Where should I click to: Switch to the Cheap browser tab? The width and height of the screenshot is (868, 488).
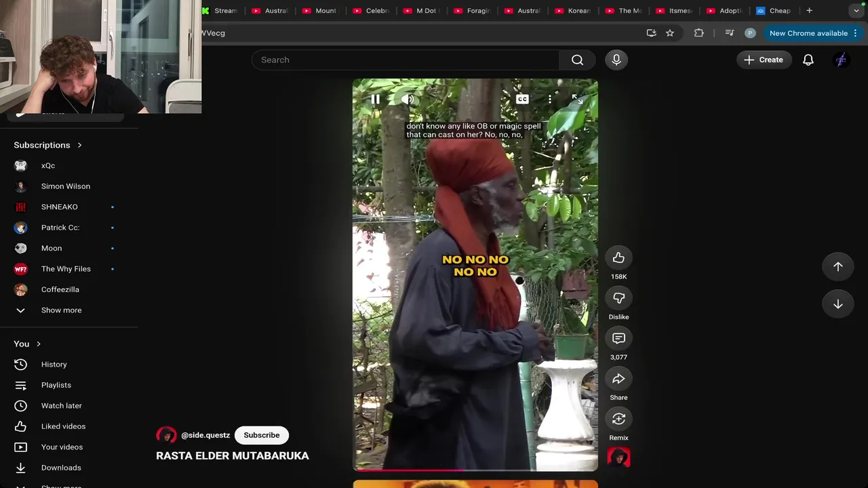[774, 11]
